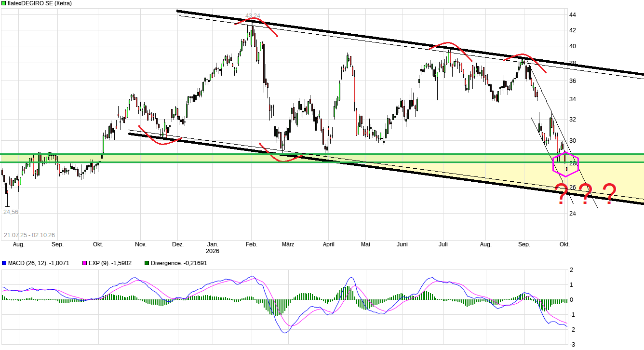Click the 43.24 peak price label

pyautogui.click(x=252, y=15)
